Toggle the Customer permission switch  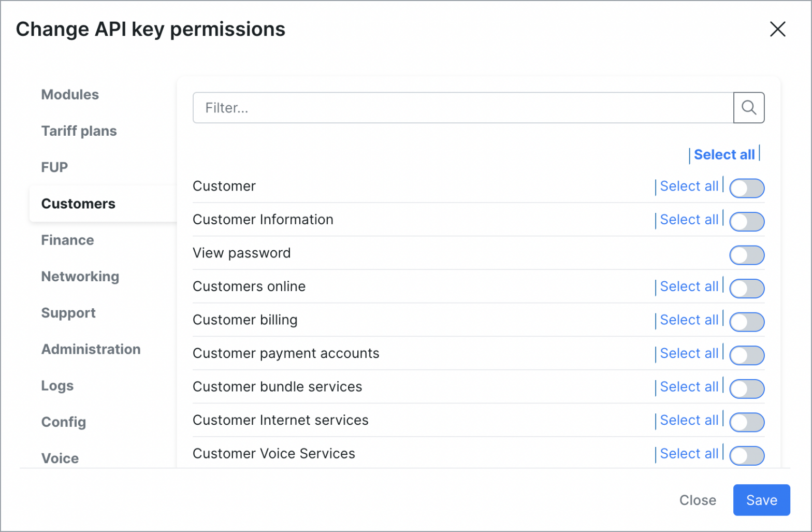click(747, 188)
